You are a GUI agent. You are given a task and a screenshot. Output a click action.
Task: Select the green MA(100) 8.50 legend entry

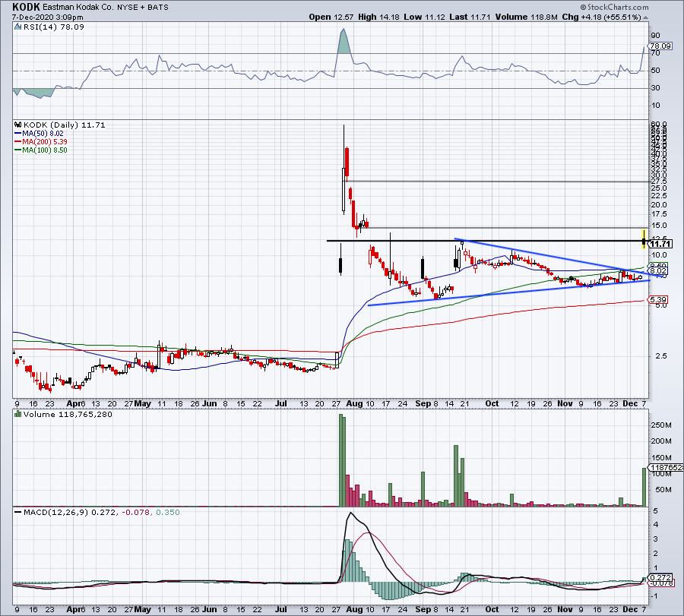pos(40,150)
